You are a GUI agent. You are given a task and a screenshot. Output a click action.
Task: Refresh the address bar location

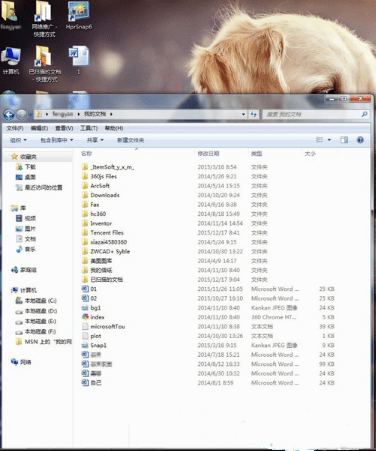coord(254,114)
